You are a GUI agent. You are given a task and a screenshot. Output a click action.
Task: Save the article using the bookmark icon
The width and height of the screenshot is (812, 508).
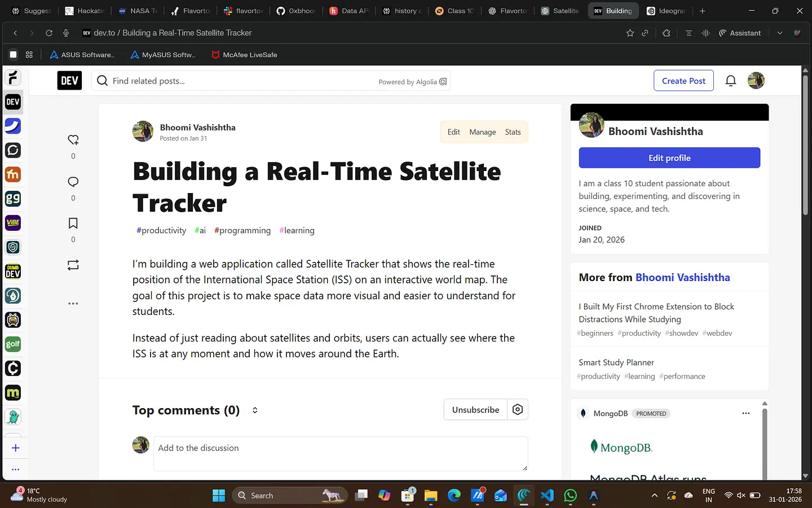[x=73, y=223]
